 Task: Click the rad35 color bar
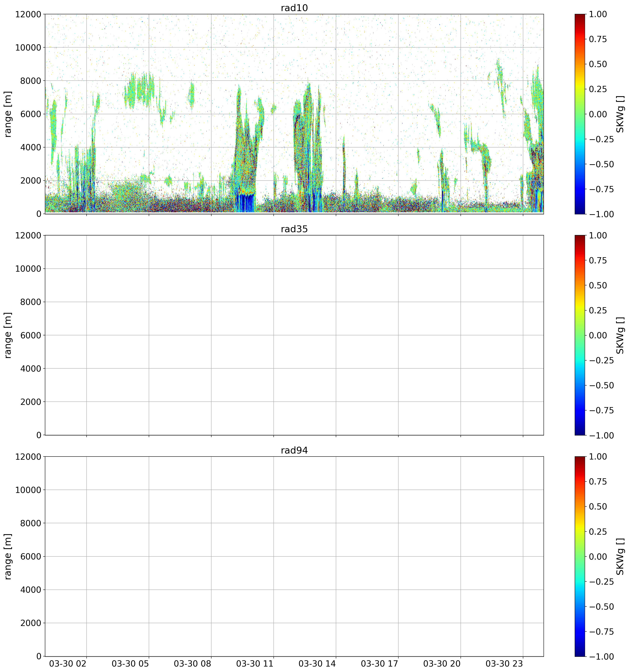580,335
